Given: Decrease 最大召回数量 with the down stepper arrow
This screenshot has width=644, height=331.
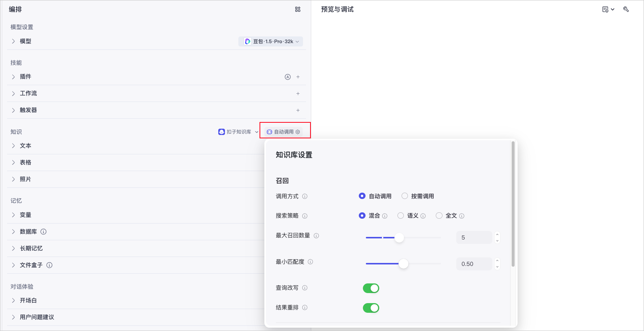Looking at the screenshot, I should [x=497, y=241].
